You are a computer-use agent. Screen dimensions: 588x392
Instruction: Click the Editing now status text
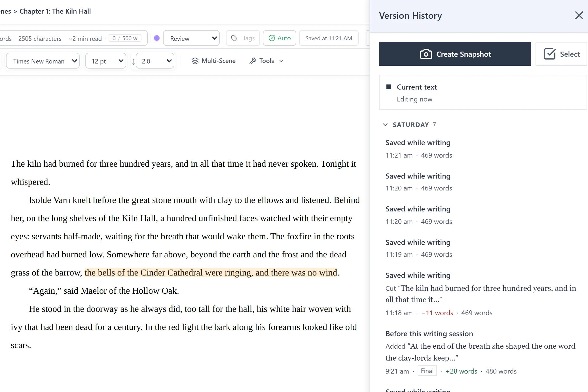point(414,99)
